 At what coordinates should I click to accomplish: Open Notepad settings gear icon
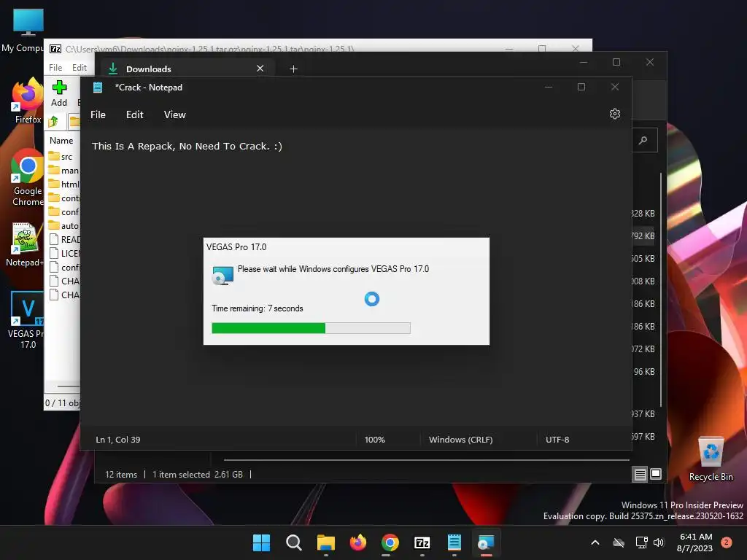(614, 114)
